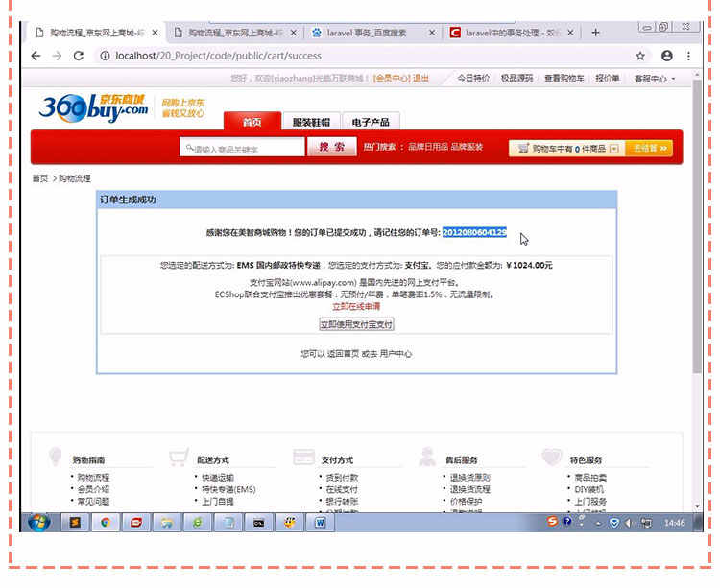Screen dimensions: 720x588
Task: Click the 搜索 search button
Action: click(x=331, y=147)
